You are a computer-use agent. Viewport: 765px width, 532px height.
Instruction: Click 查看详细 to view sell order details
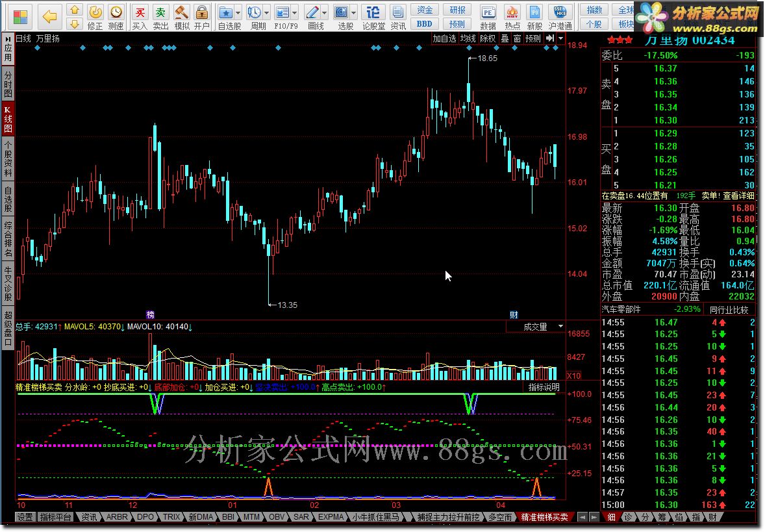pos(738,196)
